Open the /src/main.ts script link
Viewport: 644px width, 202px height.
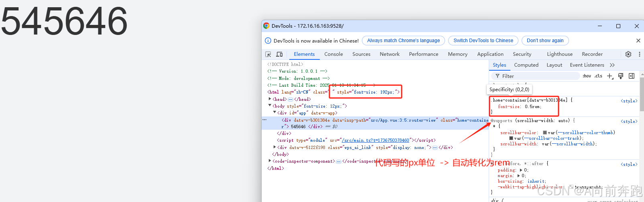tap(375, 140)
